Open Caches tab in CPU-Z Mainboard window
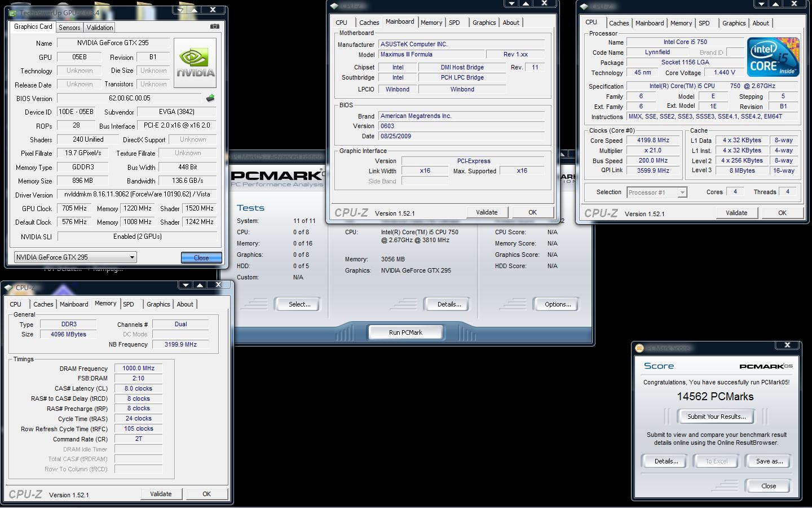Image resolution: width=812 pixels, height=508 pixels. (369, 23)
